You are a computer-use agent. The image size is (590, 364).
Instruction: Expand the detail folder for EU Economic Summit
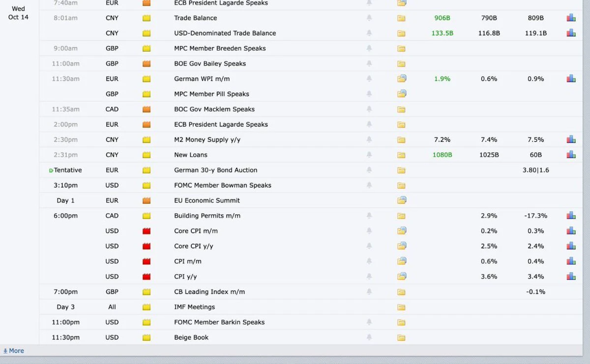(402, 200)
